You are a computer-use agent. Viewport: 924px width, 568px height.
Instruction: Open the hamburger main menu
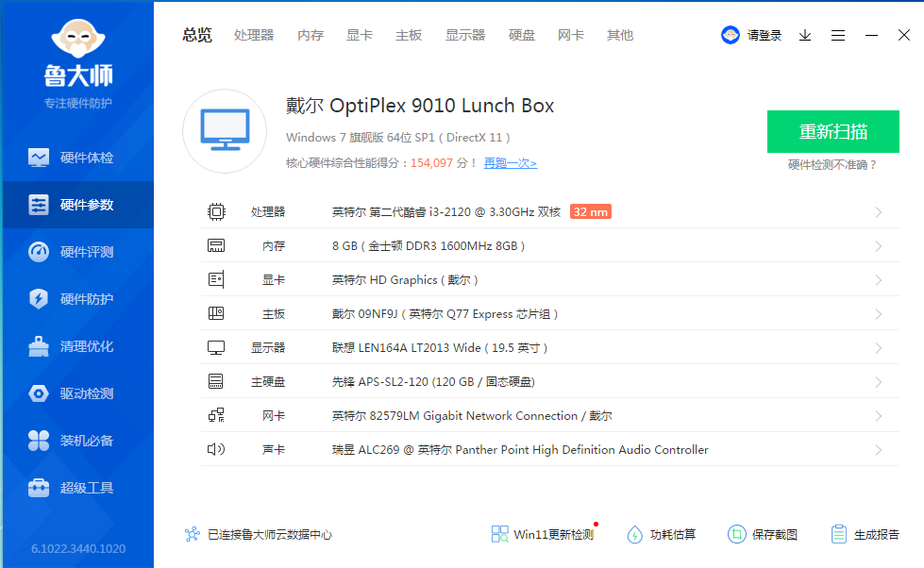[x=838, y=35]
